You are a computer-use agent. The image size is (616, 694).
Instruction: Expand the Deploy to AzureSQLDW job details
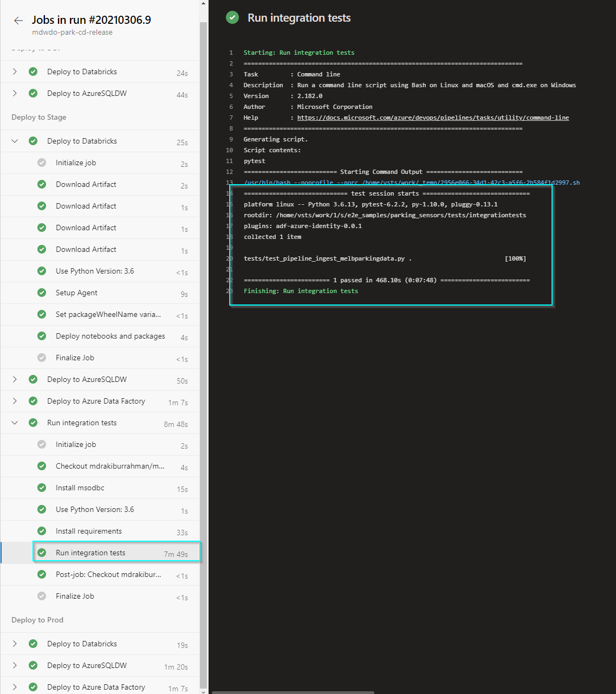click(14, 379)
